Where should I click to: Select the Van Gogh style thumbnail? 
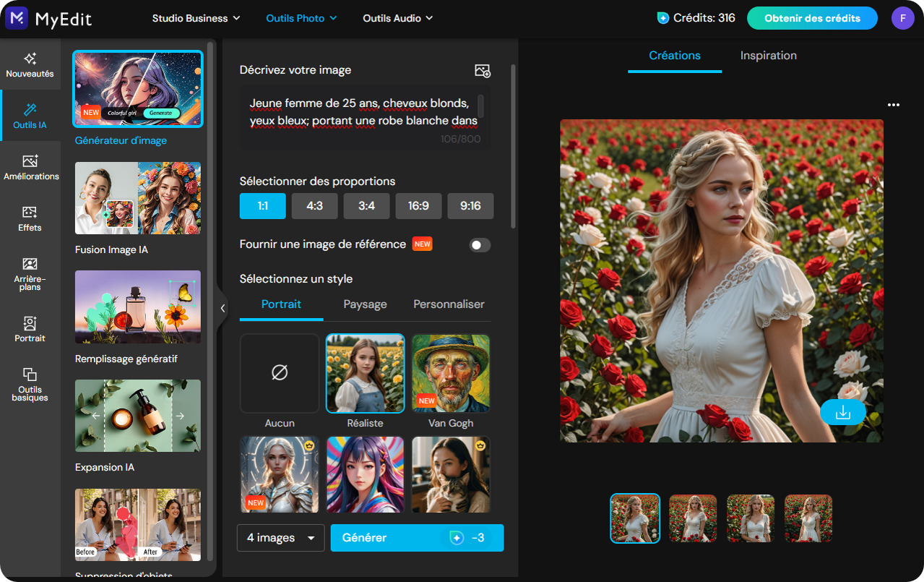(x=451, y=373)
